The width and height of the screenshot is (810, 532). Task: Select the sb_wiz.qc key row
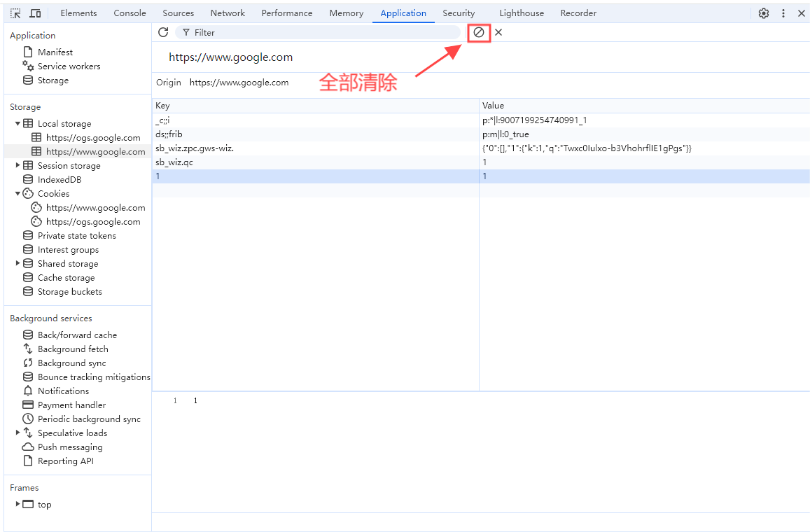[x=316, y=162]
